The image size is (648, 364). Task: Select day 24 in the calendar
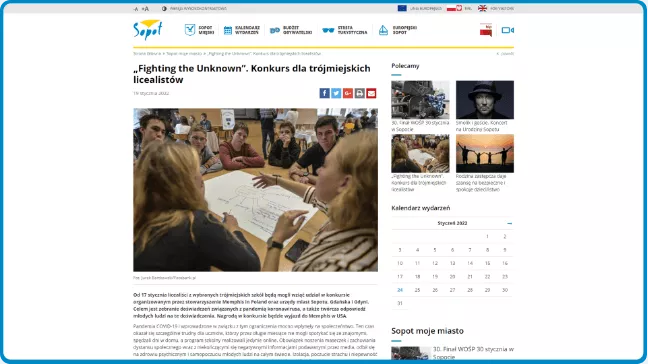click(x=400, y=290)
